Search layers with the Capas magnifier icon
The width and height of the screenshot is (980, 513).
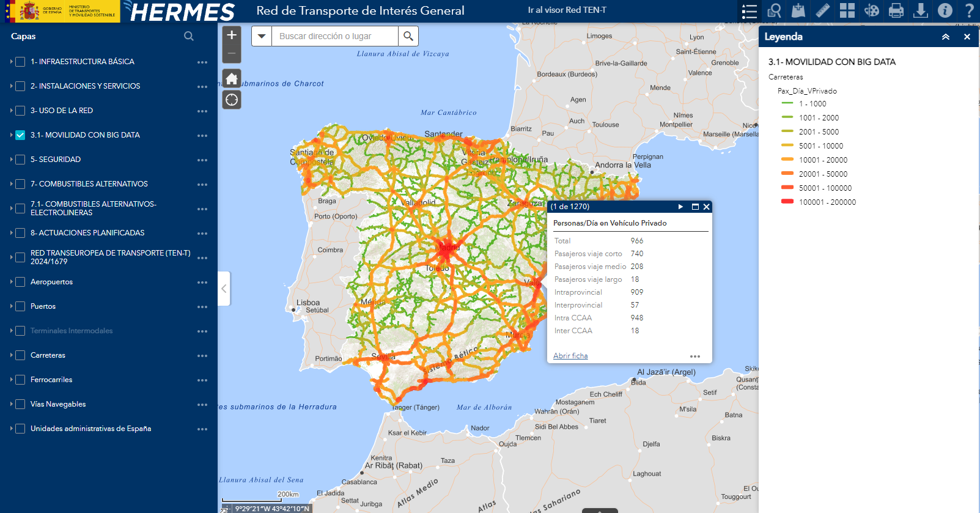pos(189,36)
